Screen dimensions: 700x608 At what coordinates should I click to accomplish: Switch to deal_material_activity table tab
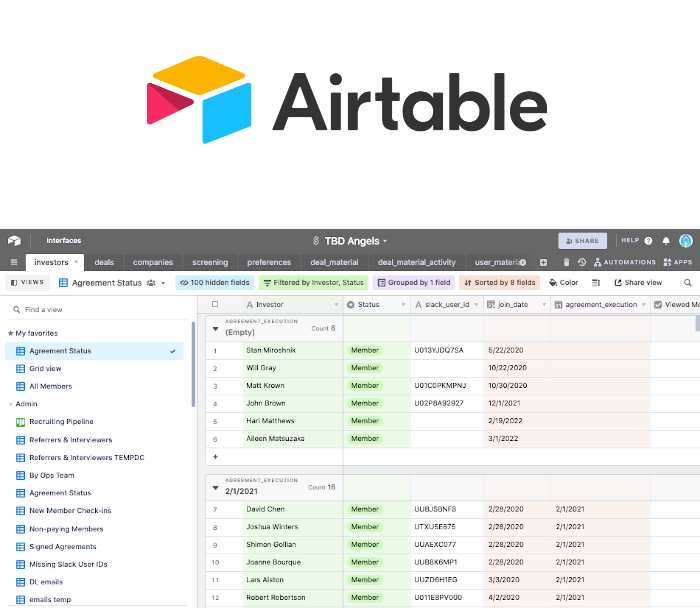417,262
